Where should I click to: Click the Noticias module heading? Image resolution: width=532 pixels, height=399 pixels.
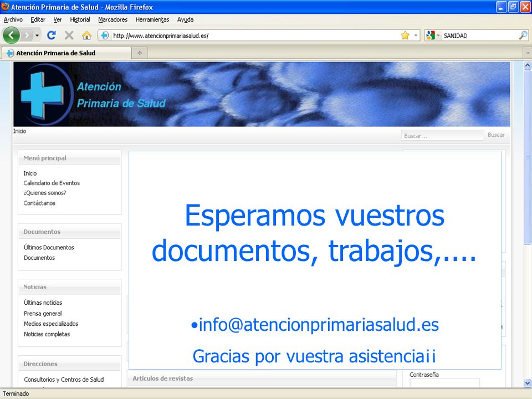point(35,287)
